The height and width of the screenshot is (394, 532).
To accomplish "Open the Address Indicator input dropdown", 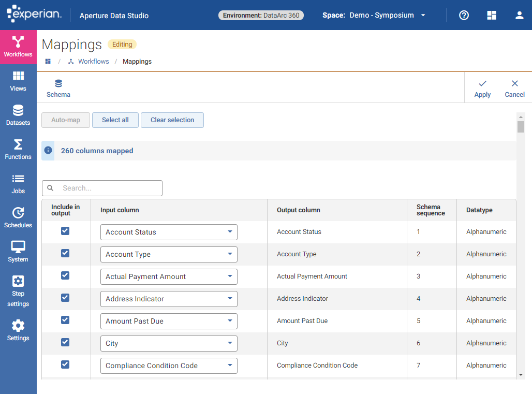I will click(x=169, y=299).
